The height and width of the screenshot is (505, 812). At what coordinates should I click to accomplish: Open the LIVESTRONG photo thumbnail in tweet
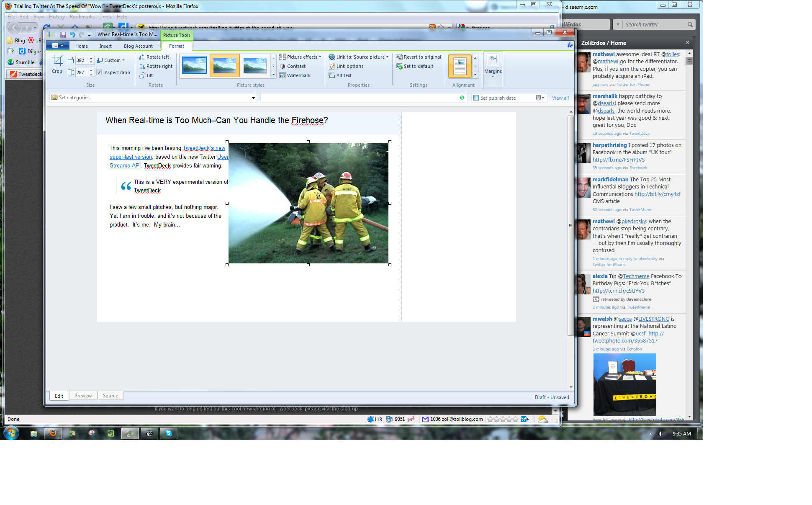click(625, 384)
